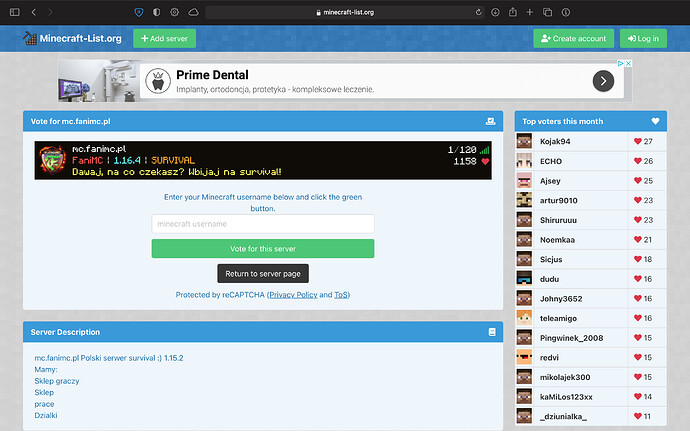The width and height of the screenshot is (690, 431).
Task: Click the heart icon in Top voters header
Action: (655, 121)
